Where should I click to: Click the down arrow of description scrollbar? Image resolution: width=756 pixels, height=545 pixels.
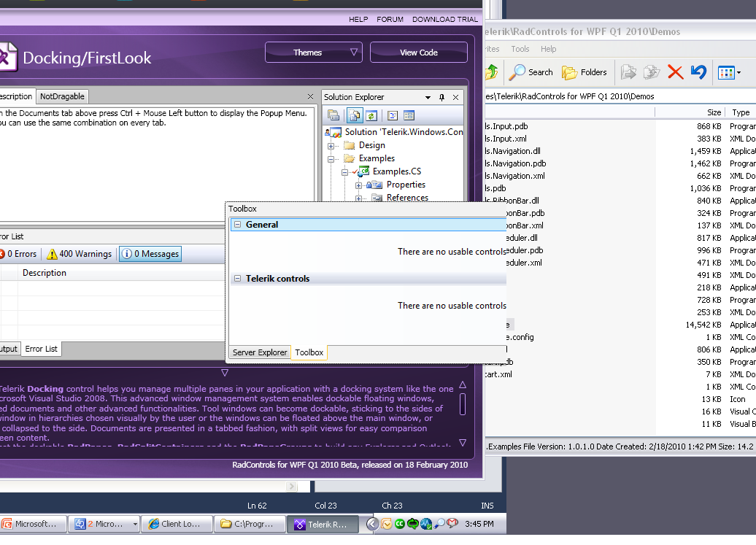click(463, 442)
